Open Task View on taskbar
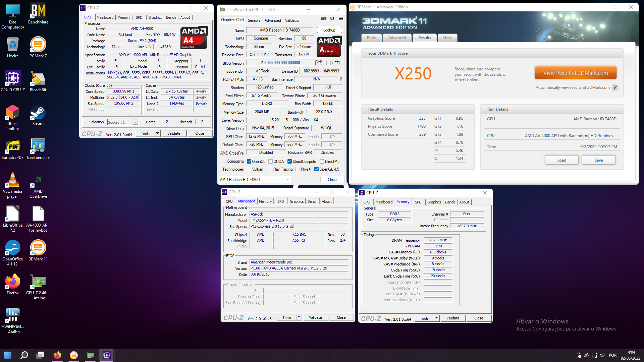Screen dimensions: 644x362 [41, 355]
